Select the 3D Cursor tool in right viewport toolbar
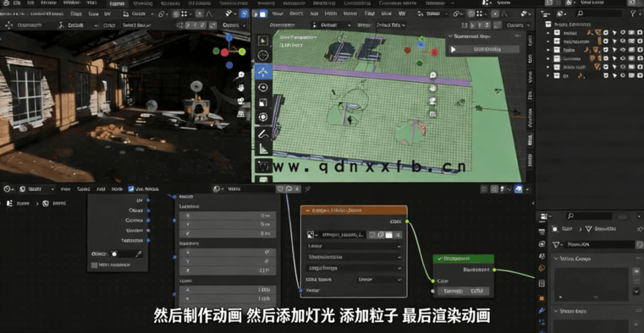 coord(263,56)
